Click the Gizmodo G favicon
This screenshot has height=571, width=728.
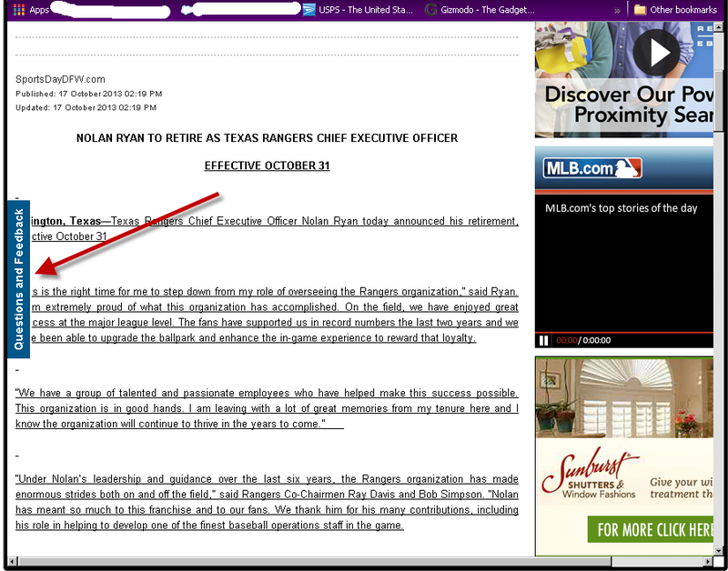point(431,10)
